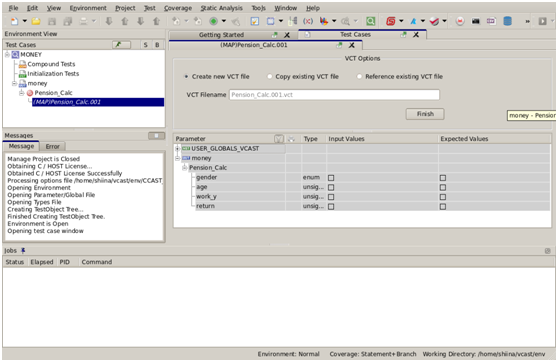Viewport: 558px width, 362px height.
Task: Click the Open folder toolbar icon
Action: coord(36,21)
